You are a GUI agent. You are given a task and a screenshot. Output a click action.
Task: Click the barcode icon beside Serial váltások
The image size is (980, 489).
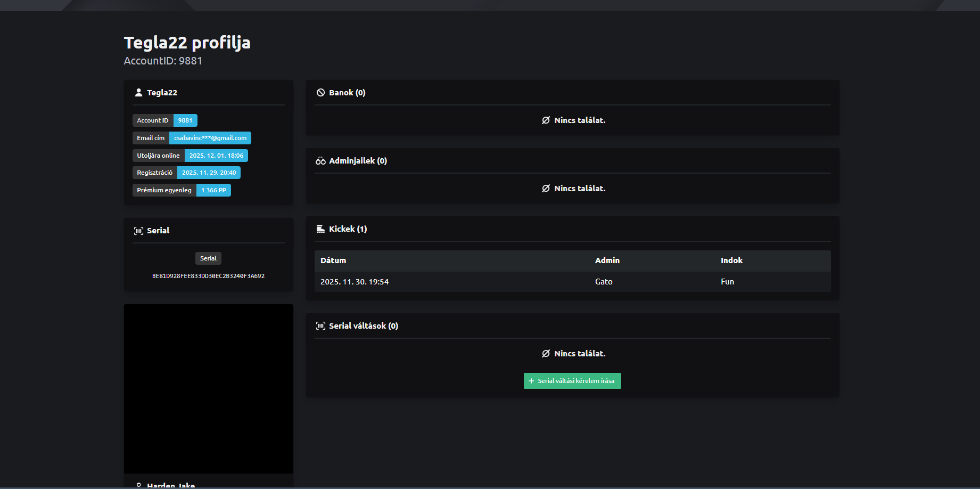(x=320, y=326)
